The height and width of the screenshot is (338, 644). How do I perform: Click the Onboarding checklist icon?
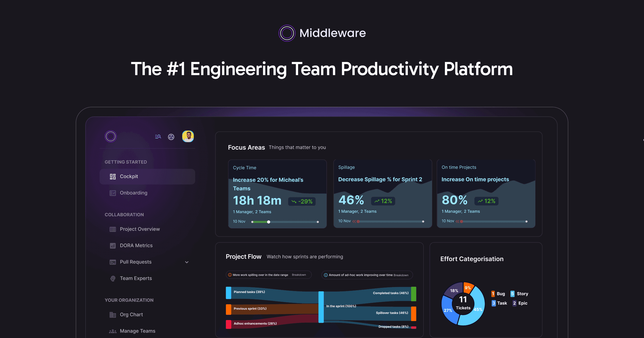click(113, 193)
